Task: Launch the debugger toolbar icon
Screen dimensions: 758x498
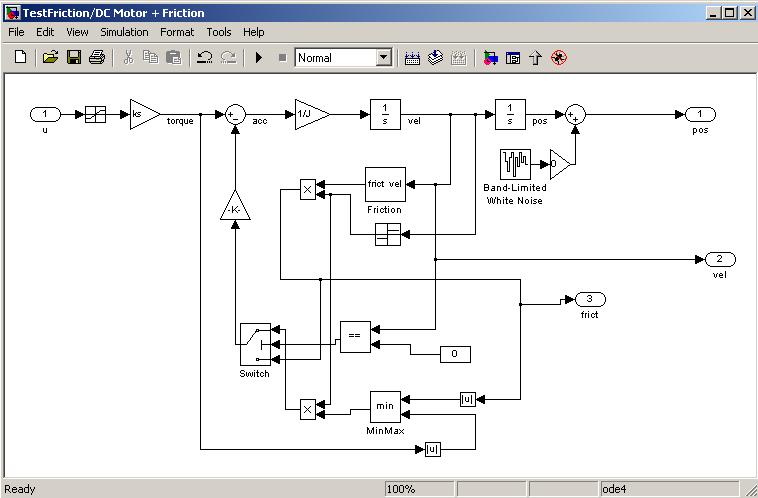Action: (559, 58)
